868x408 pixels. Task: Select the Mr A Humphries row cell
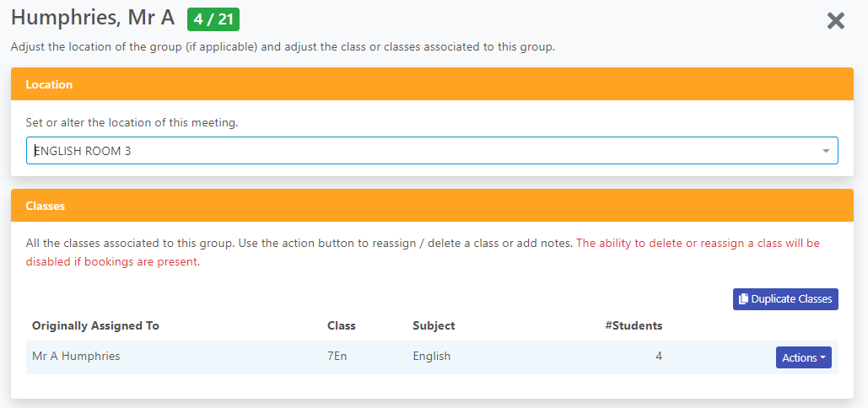(76, 356)
